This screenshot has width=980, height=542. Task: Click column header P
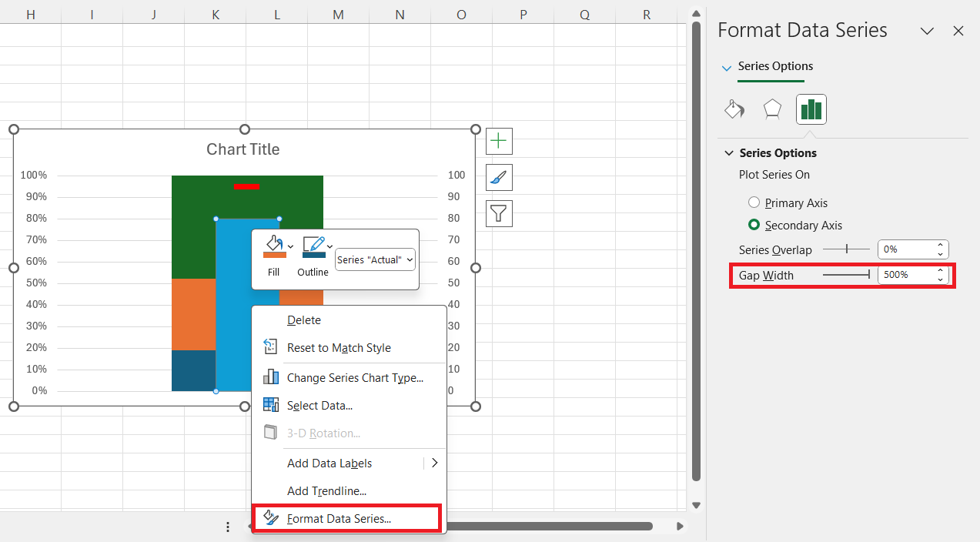point(523,15)
